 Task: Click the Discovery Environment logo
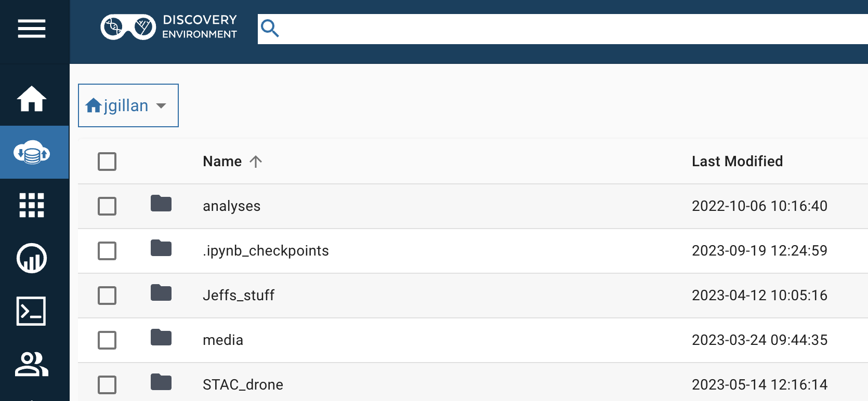[169, 27]
